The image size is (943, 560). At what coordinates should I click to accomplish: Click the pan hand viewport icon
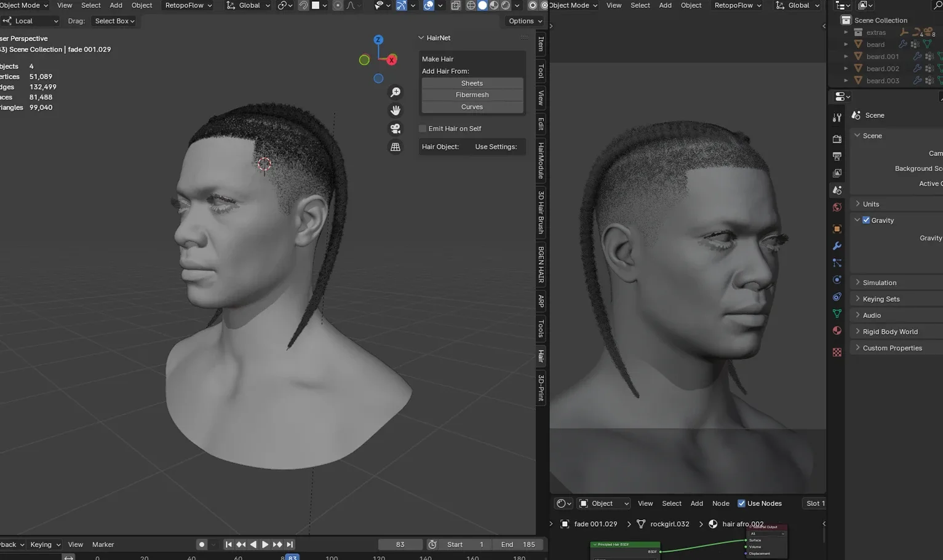coord(396,111)
